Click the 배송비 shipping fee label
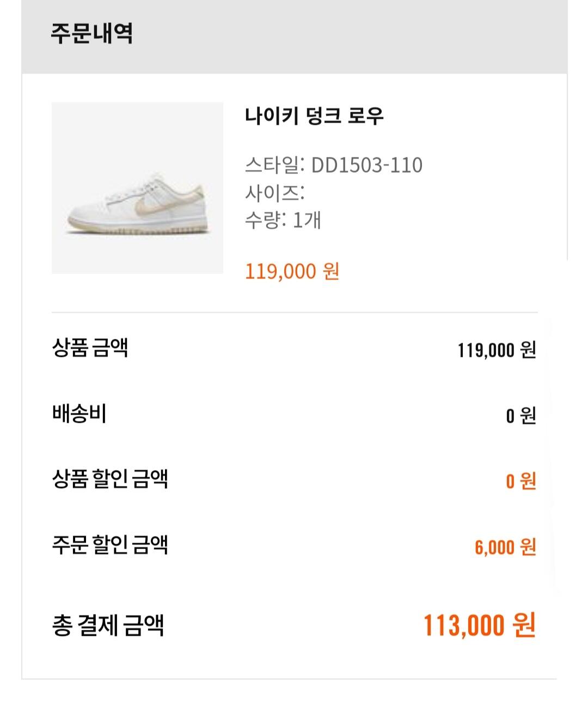The height and width of the screenshot is (705, 588). coord(79,414)
